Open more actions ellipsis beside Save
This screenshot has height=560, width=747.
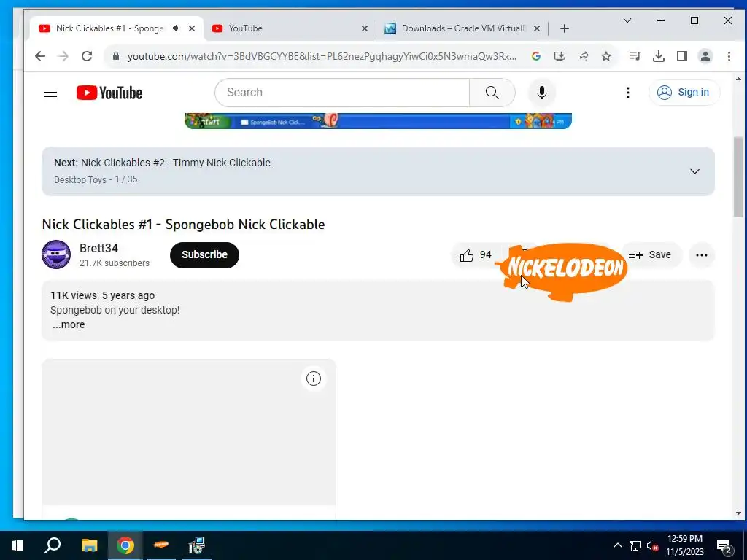(701, 255)
